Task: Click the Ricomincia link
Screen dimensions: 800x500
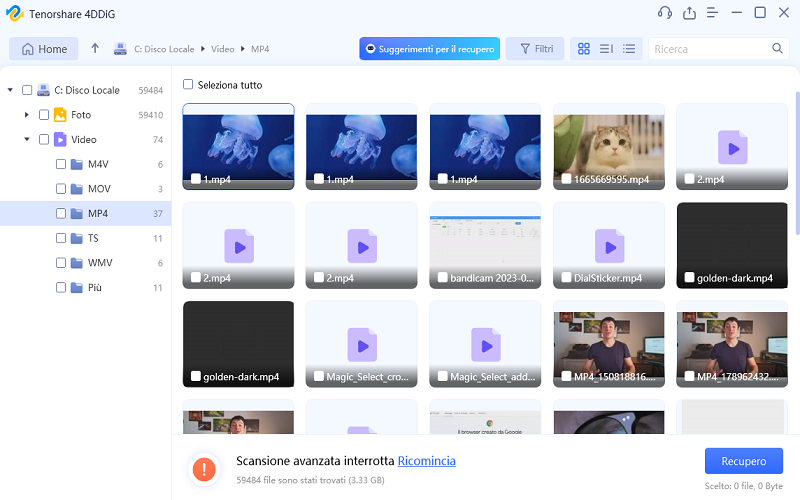Action: (426, 461)
